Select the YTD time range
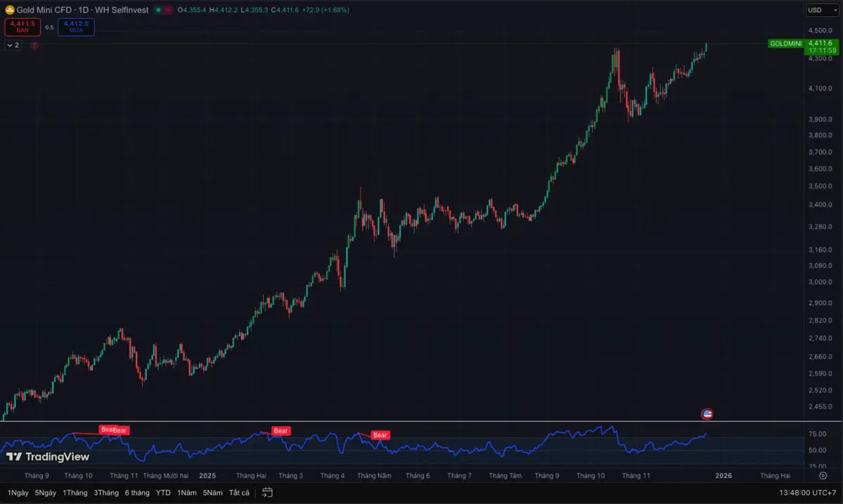843x504 pixels. pyautogui.click(x=163, y=493)
